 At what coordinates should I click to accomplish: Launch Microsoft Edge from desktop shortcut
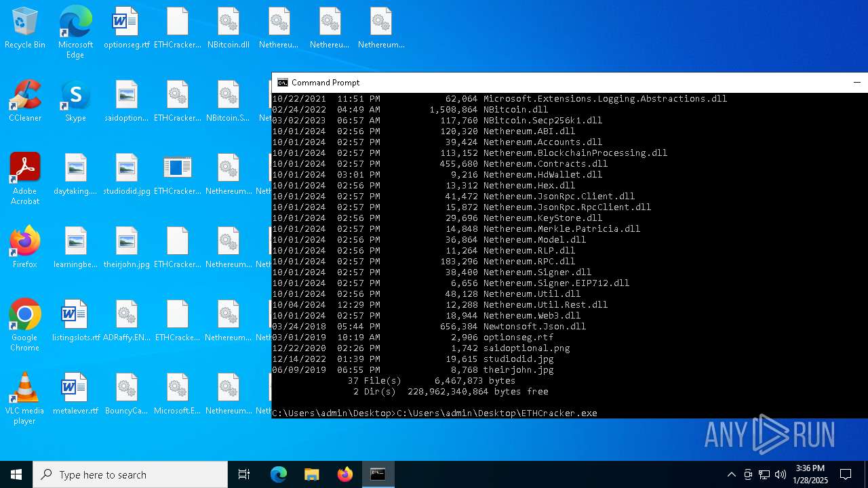point(75,32)
